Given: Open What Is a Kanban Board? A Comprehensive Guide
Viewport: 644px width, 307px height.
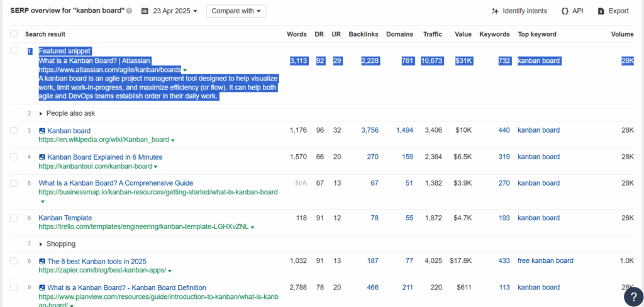Looking at the screenshot, I should [116, 183].
